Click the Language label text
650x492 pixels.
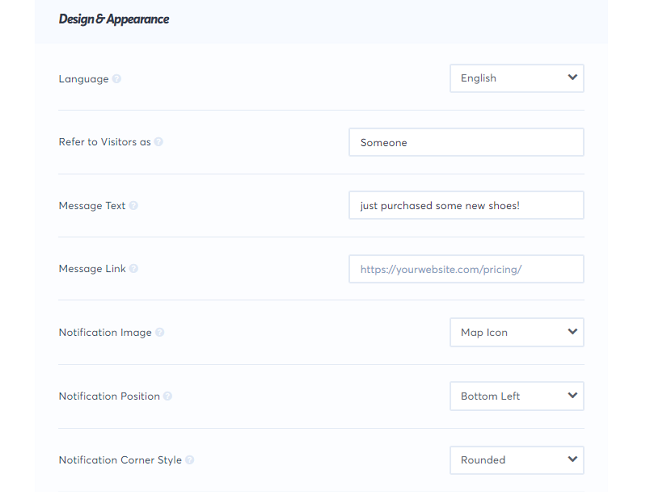click(83, 79)
